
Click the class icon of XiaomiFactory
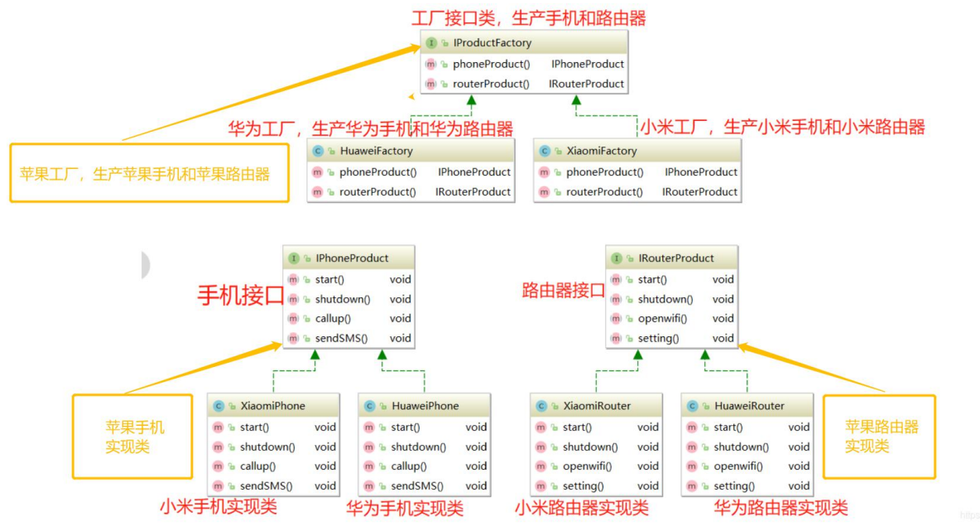545,151
